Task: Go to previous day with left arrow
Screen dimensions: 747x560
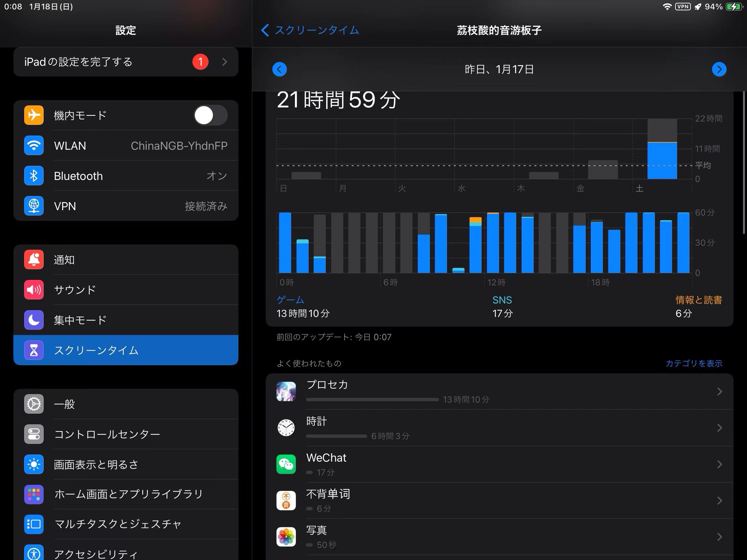Action: pyautogui.click(x=279, y=69)
